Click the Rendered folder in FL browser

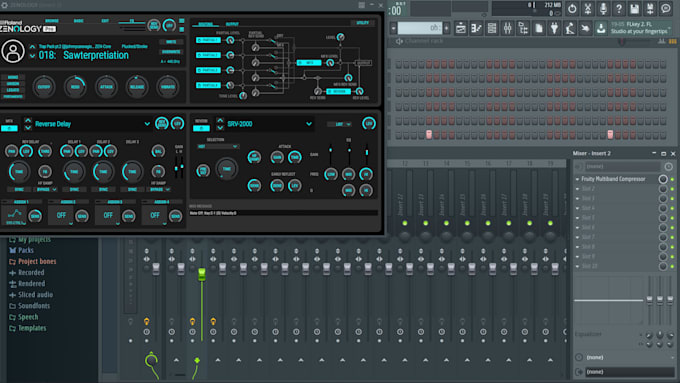[x=31, y=284]
